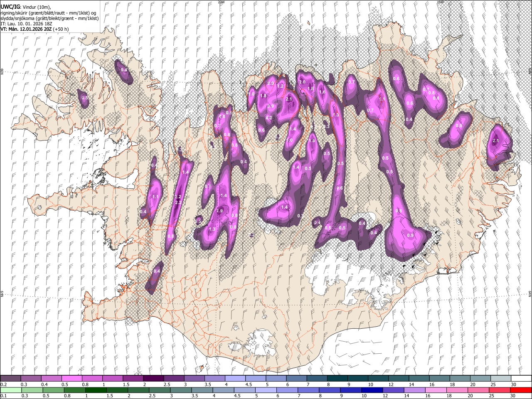Click the '0.2' snow legend label
Image resolution: width=532 pixels, height=399 pixels.
(x=3, y=384)
